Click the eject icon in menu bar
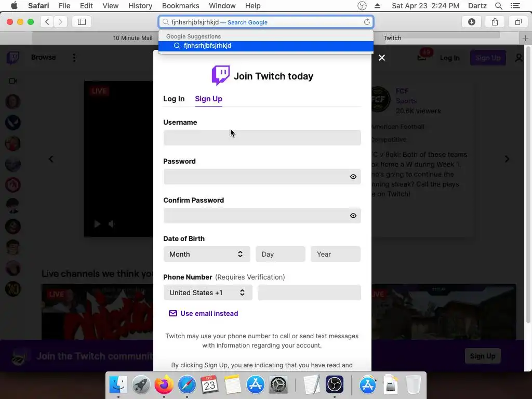This screenshot has width=532, height=399. click(377, 6)
